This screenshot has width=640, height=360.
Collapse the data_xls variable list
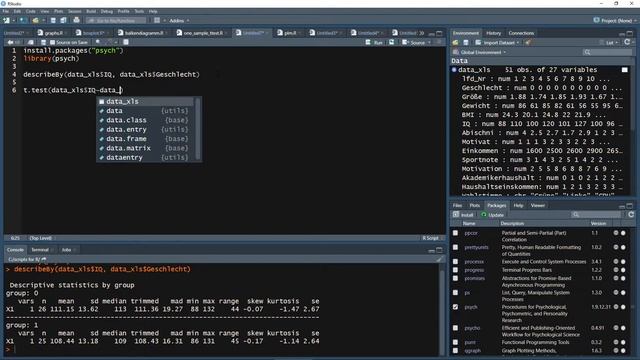454,70
